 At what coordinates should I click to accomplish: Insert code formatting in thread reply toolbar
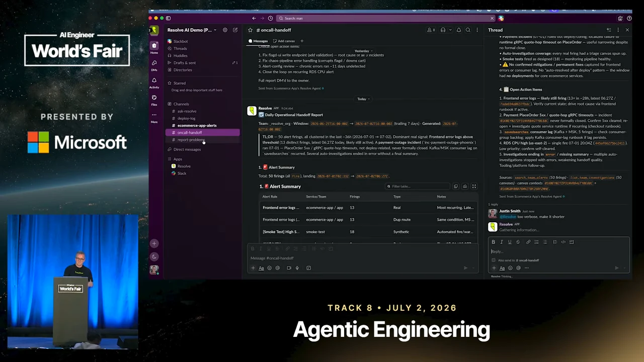(563, 242)
